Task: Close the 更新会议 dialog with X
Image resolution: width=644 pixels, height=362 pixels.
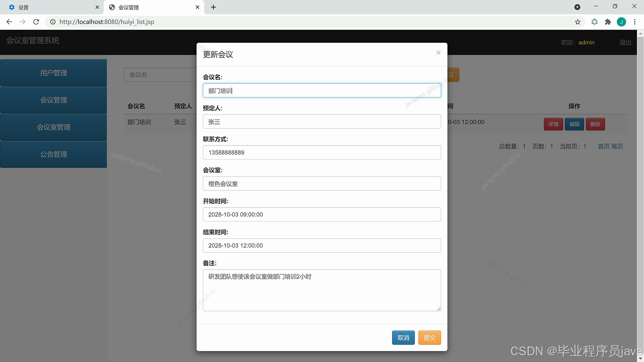Action: tap(438, 53)
